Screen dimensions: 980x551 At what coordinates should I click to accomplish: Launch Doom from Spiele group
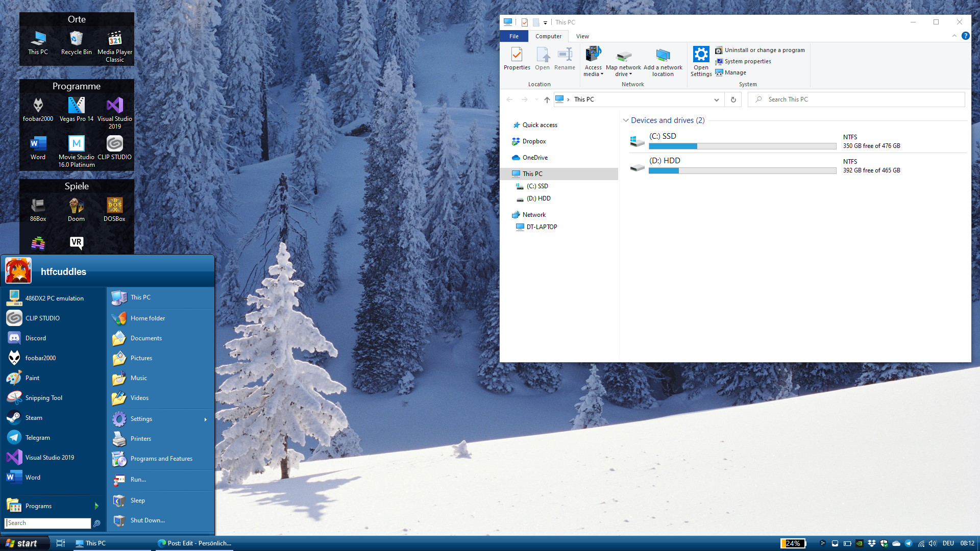77,210
